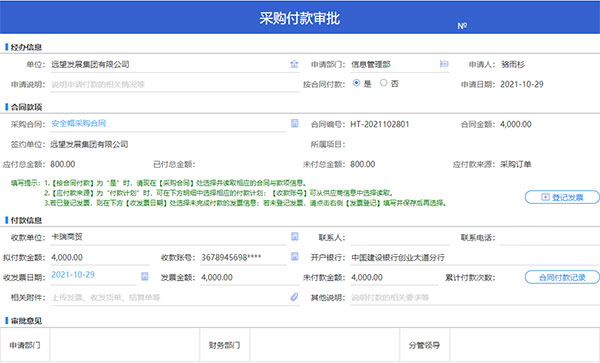Click the 付款信息 section heading
The width and height of the screenshot is (600, 363).
(26, 220)
